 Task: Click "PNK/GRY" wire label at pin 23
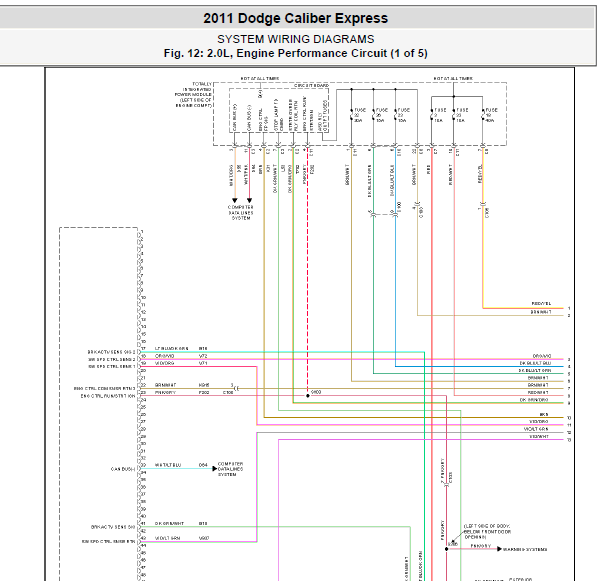click(165, 392)
